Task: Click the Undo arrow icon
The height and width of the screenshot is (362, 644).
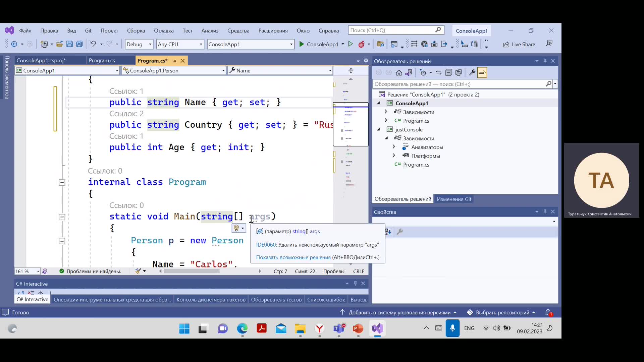Action: (x=93, y=44)
